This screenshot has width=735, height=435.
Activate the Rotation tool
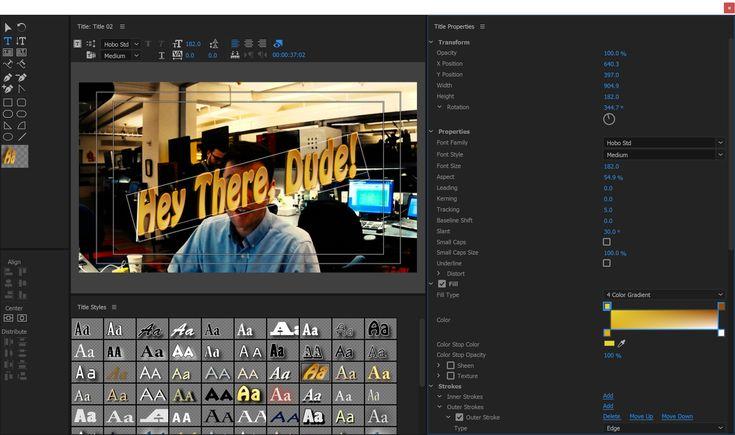(x=21, y=27)
